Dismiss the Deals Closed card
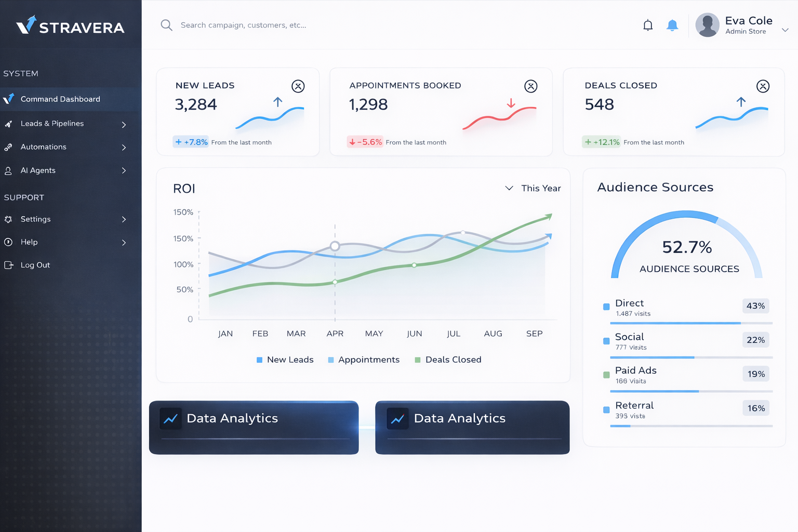Screen dimensions: 798x532 click(763, 86)
